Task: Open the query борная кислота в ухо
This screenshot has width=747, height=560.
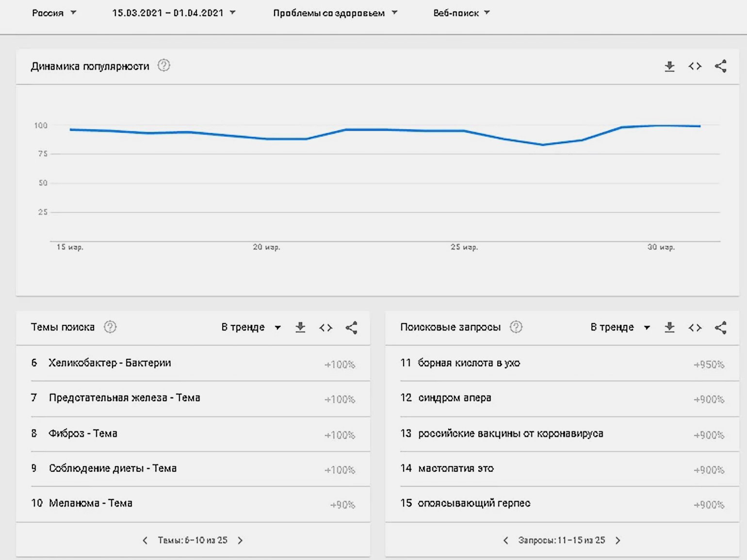Action: (469, 363)
